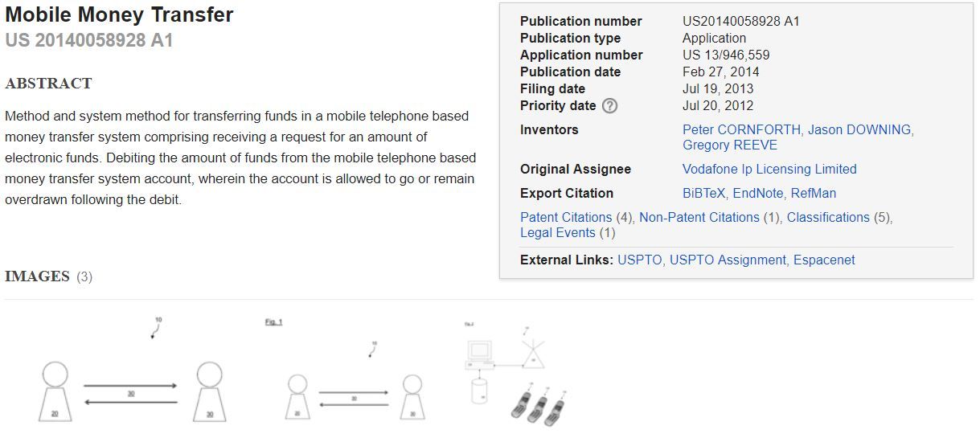This screenshot has width=980, height=442.
Task: Open inventor Jason DOWNING link
Action: click(x=859, y=129)
